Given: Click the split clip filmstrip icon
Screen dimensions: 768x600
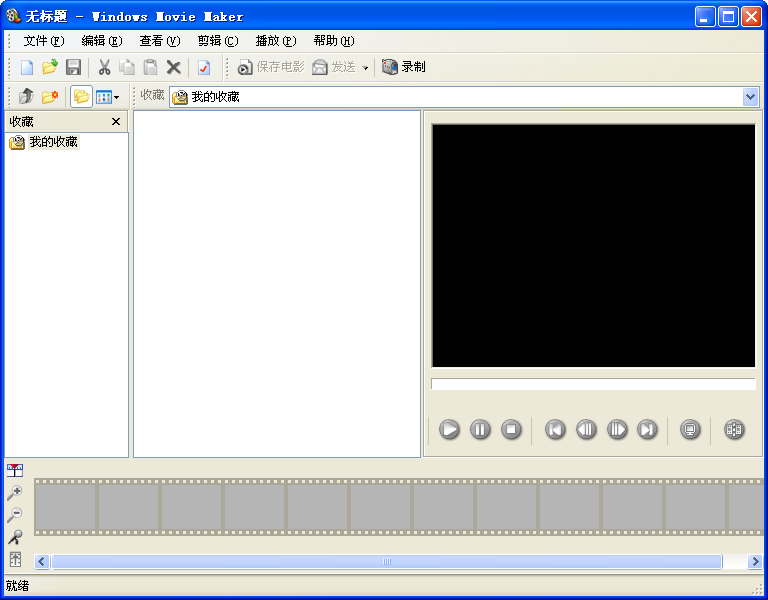Looking at the screenshot, I should (x=735, y=430).
